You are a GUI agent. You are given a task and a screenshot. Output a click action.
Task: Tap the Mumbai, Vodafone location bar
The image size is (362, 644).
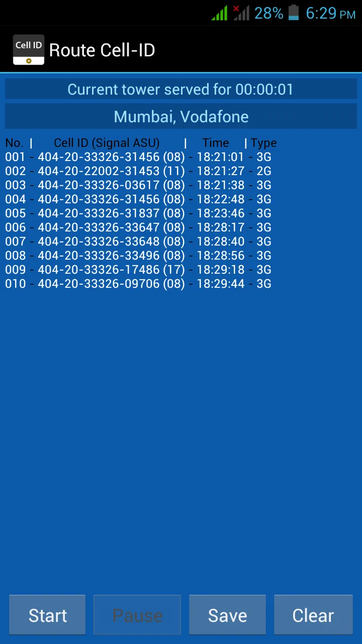click(x=181, y=117)
